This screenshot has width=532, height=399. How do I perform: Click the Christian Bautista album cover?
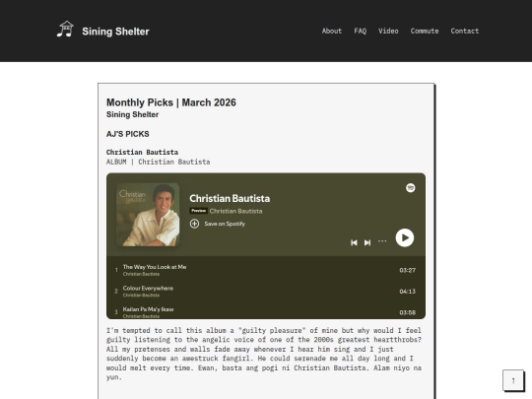(148, 215)
